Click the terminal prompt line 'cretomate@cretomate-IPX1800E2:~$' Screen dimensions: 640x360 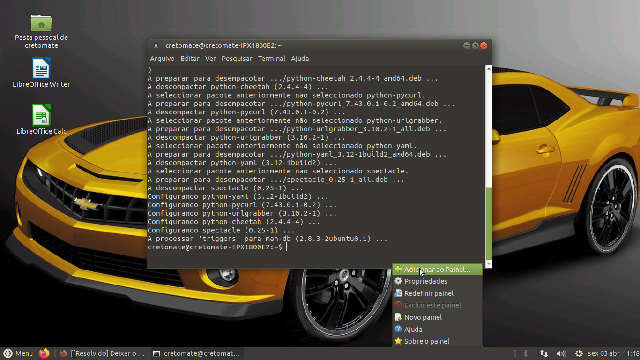(215, 247)
